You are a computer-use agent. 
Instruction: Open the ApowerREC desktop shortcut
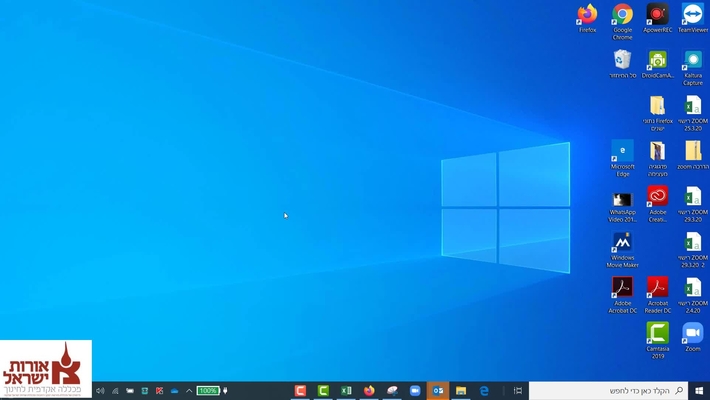(657, 18)
